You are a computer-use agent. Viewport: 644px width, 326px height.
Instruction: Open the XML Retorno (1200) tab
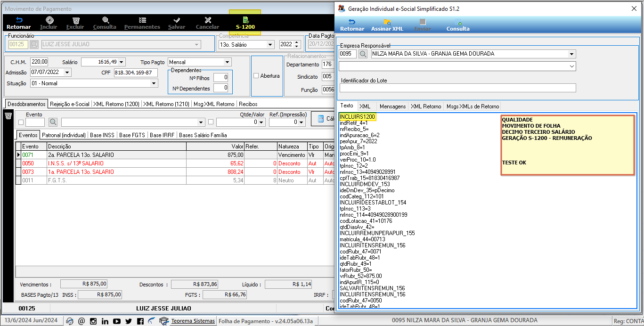pyautogui.click(x=116, y=104)
